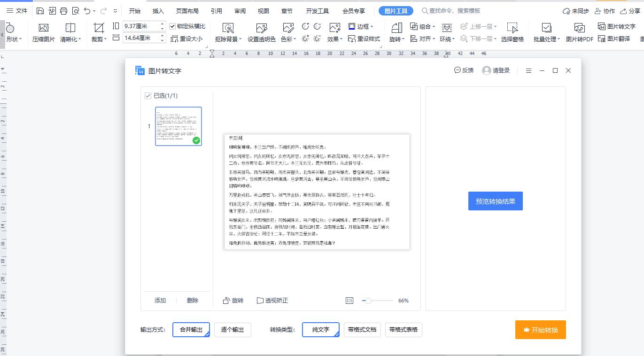Viewport: 644px width, 356px height.
Task: Click the 压缩图片 compress image icon
Action: [43, 32]
